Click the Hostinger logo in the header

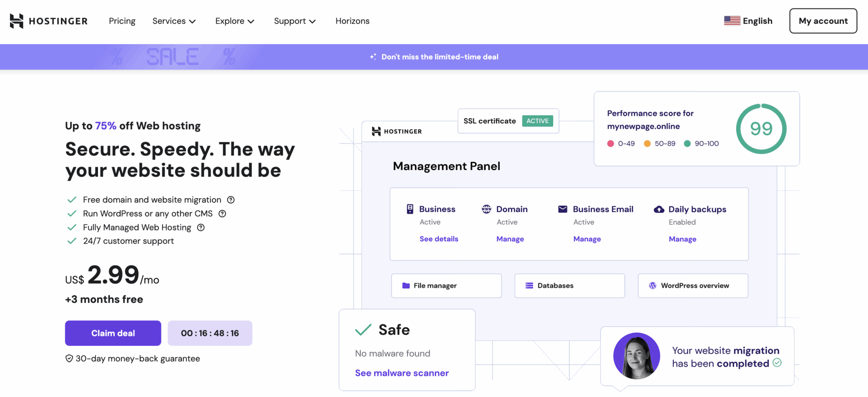48,21
